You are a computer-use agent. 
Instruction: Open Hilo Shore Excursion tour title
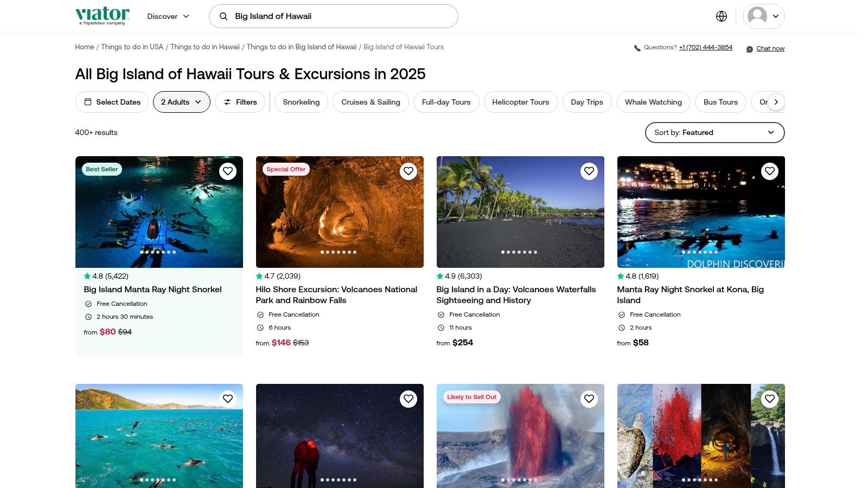pyautogui.click(x=336, y=295)
